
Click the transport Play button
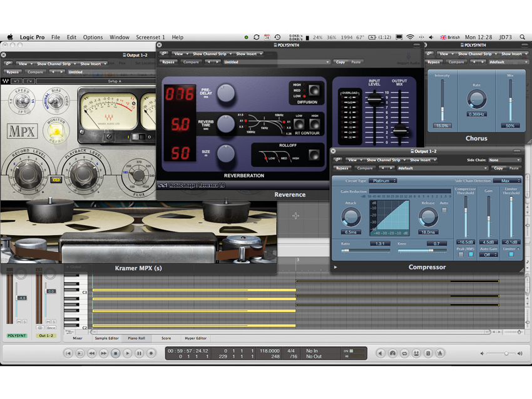coord(127,353)
